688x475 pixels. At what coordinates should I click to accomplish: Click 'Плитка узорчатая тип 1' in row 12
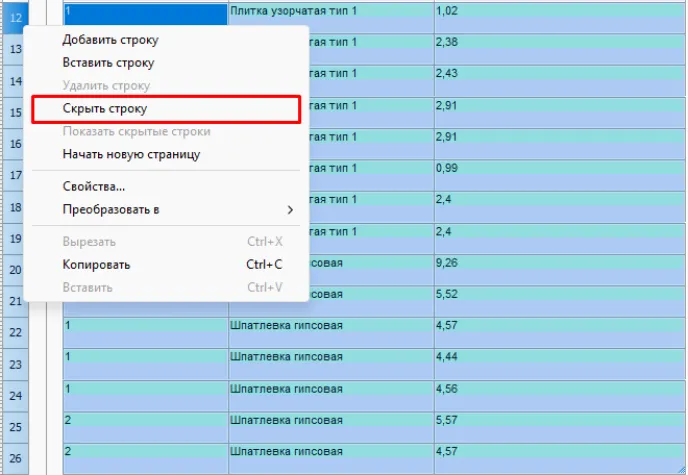pos(330,11)
